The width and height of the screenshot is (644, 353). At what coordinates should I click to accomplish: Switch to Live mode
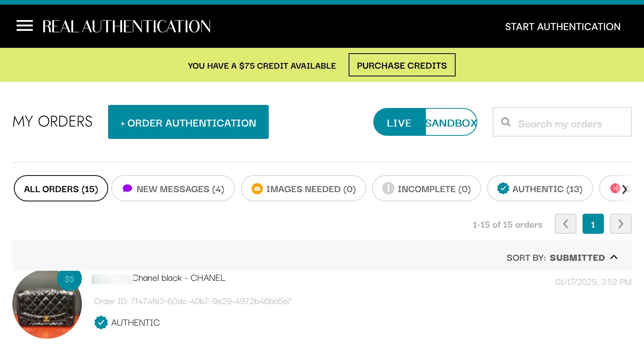coord(399,123)
